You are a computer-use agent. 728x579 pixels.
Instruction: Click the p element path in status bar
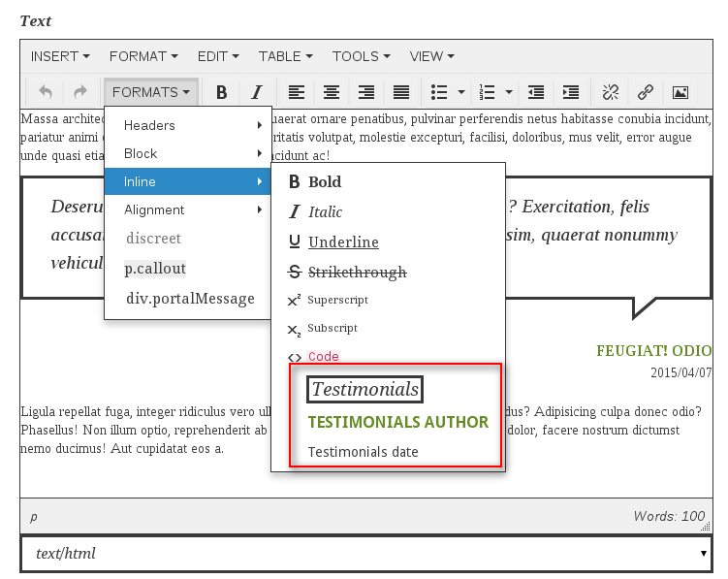(x=33, y=517)
